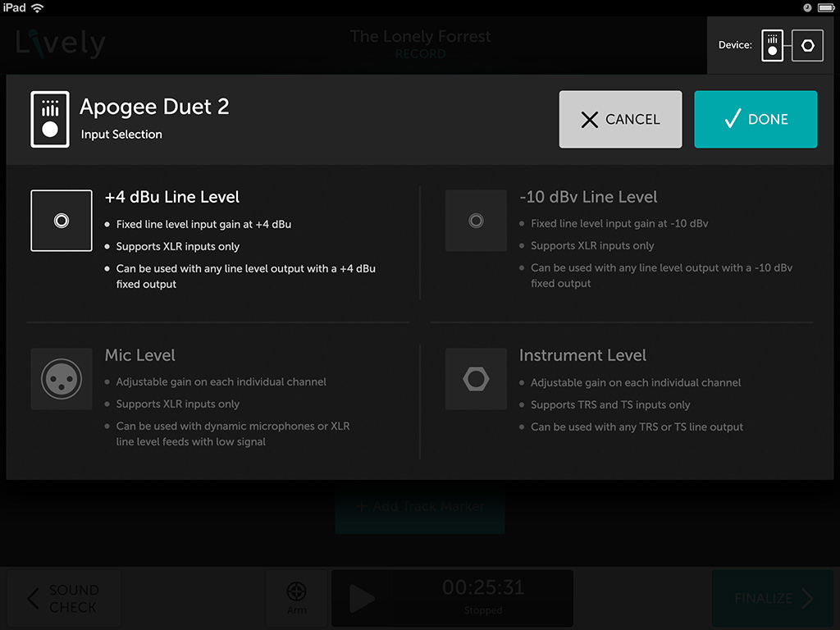840x630 pixels.
Task: Click the Add Track Marker button
Action: pos(419,507)
